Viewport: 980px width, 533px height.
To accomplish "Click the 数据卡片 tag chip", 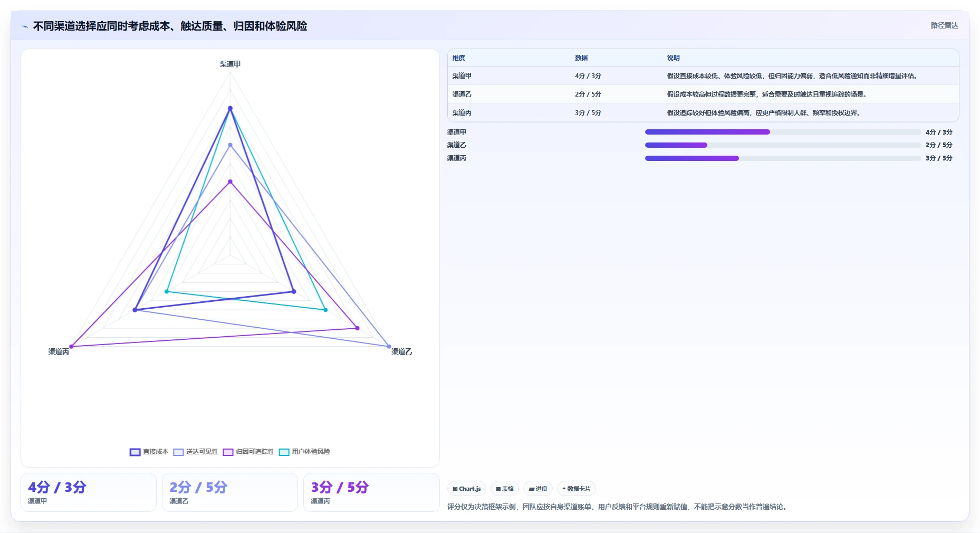I will pyautogui.click(x=577, y=489).
